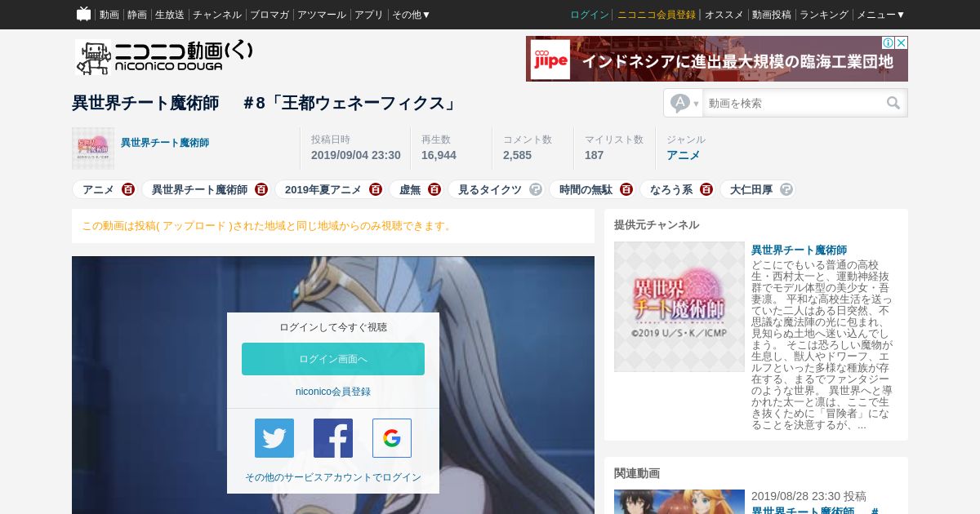The height and width of the screenshot is (514, 980).
Task: Open dictionary icon beside 2019年夏アニメ tag
Action: coord(376,189)
